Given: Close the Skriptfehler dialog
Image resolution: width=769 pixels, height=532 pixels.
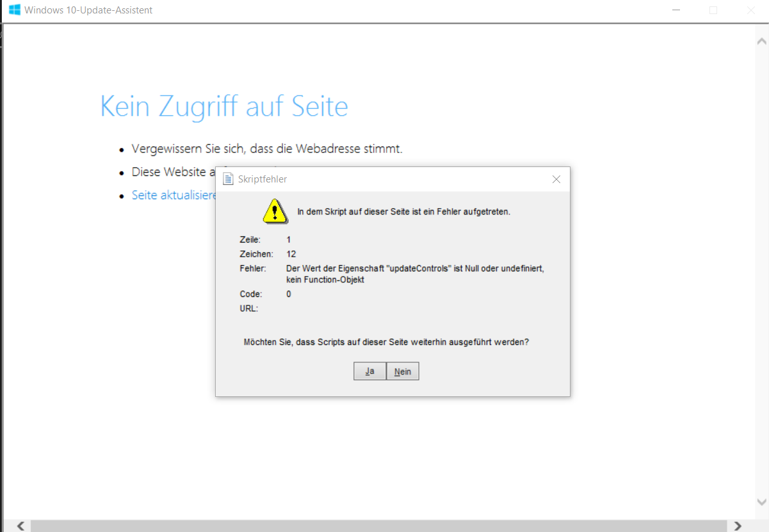Looking at the screenshot, I should click(556, 179).
